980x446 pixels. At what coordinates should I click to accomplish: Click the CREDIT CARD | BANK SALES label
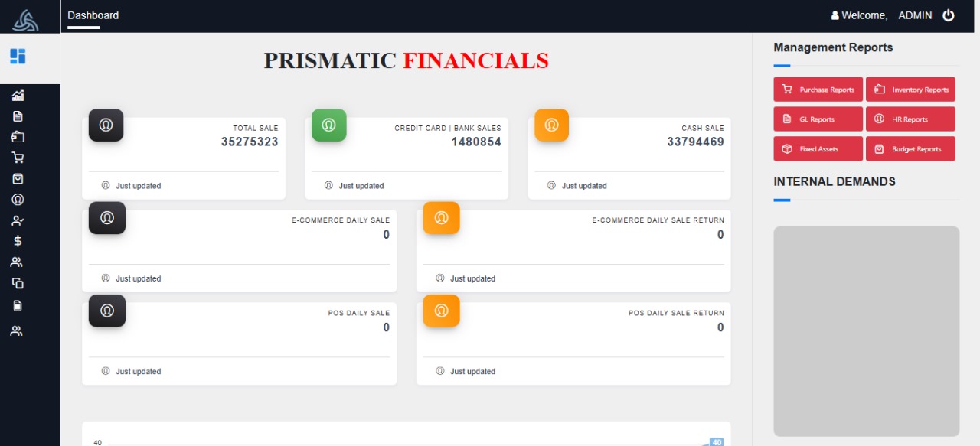click(448, 128)
